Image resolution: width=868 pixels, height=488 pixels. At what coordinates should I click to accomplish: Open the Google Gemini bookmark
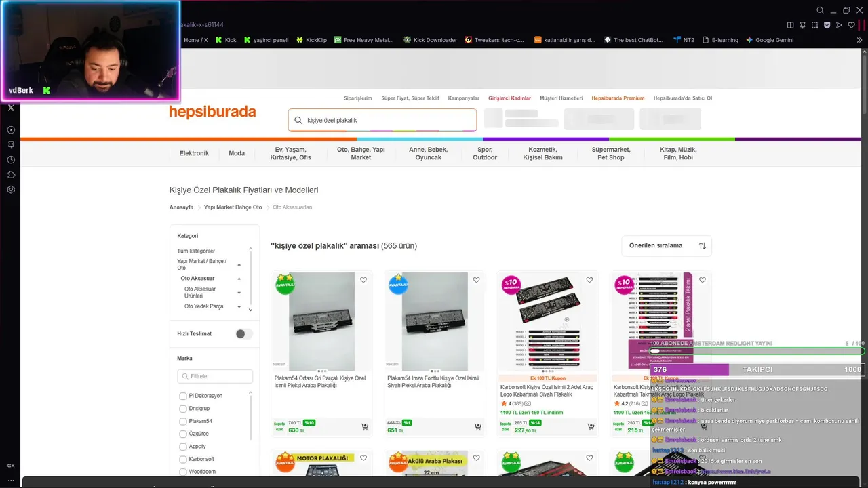coord(770,40)
